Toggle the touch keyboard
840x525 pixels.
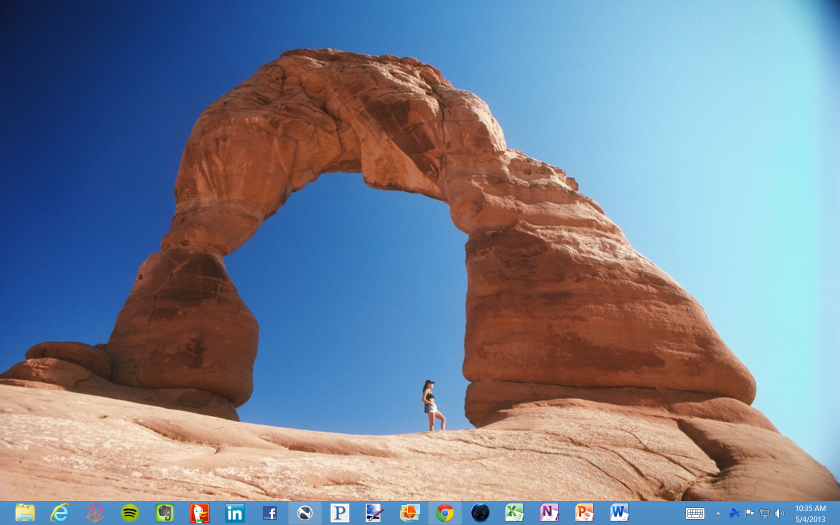(695, 513)
